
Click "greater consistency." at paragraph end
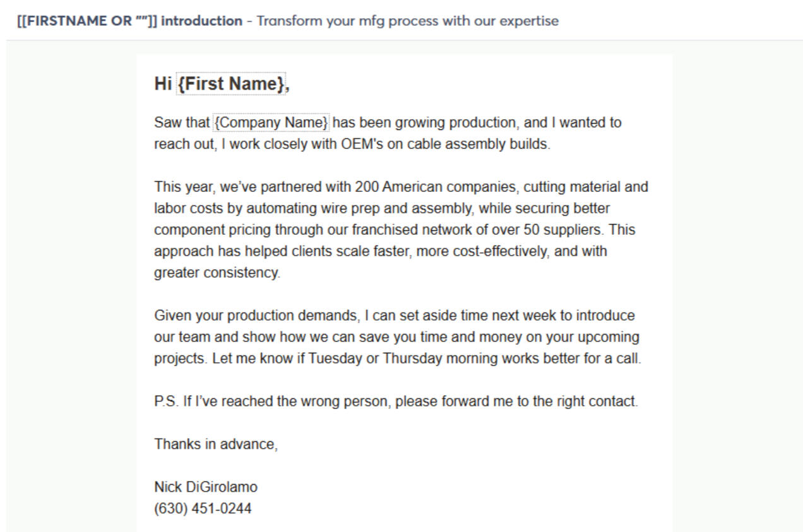(x=217, y=273)
